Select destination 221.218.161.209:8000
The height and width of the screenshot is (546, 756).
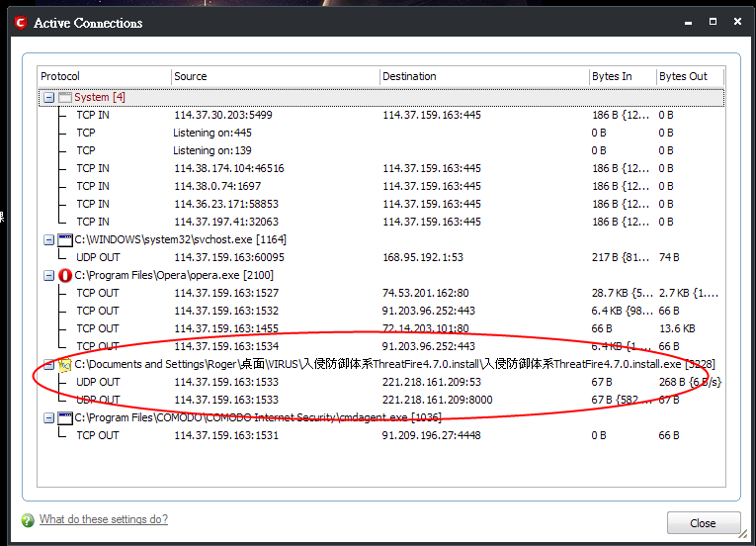[x=438, y=401]
